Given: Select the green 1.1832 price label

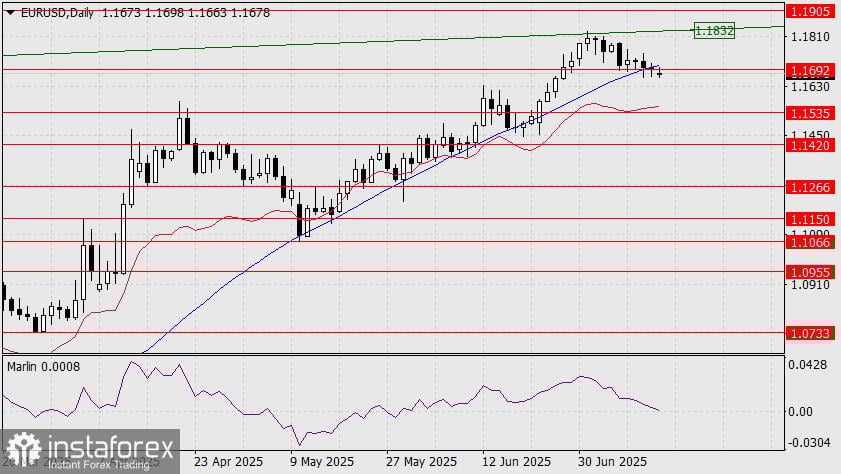Looking at the screenshot, I should 713,31.
